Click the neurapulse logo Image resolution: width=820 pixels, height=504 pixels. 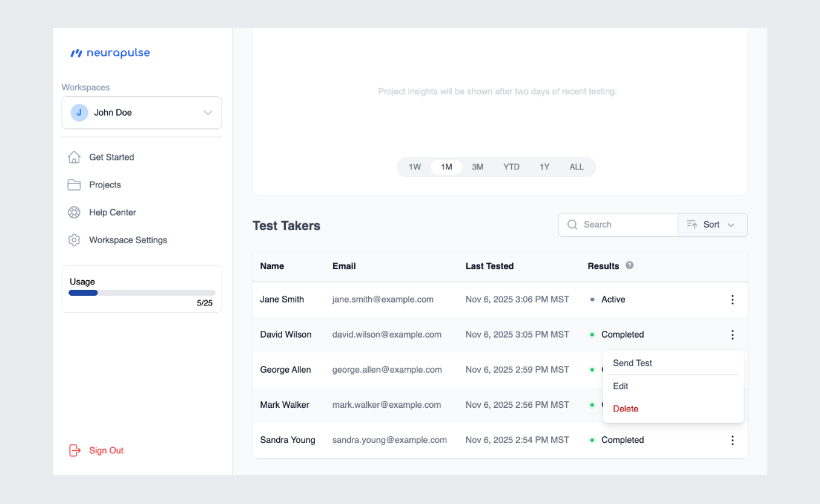[110, 53]
